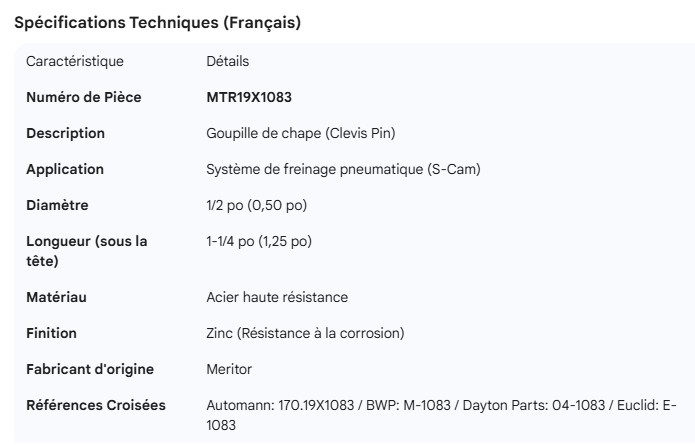Select the Application row label
This screenshot has height=446, width=695.
click(x=65, y=169)
